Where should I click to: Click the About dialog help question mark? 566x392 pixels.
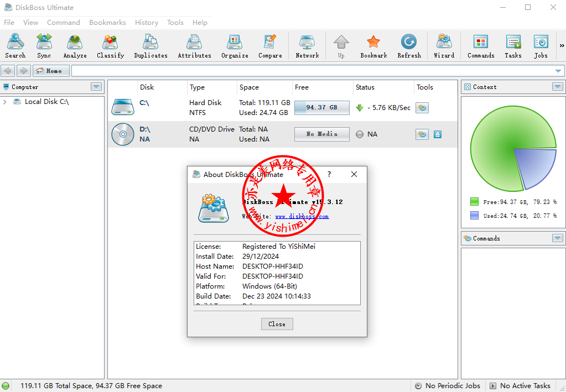(329, 175)
